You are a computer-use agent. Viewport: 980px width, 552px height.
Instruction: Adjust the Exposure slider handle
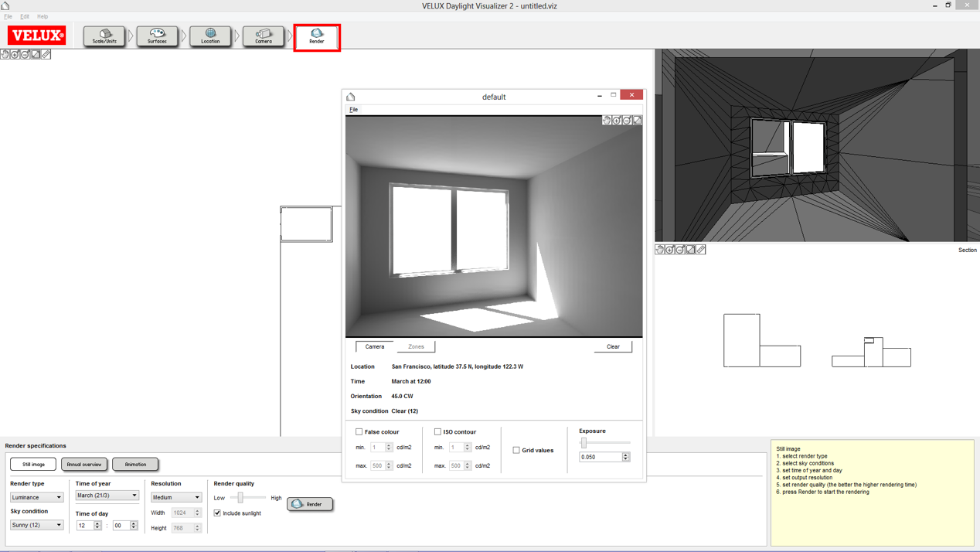[x=584, y=443]
